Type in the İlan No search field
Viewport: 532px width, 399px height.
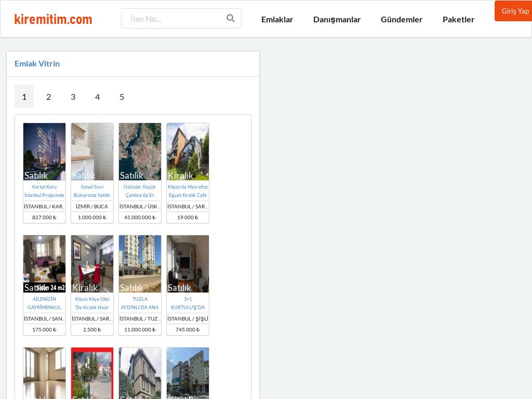pos(174,19)
